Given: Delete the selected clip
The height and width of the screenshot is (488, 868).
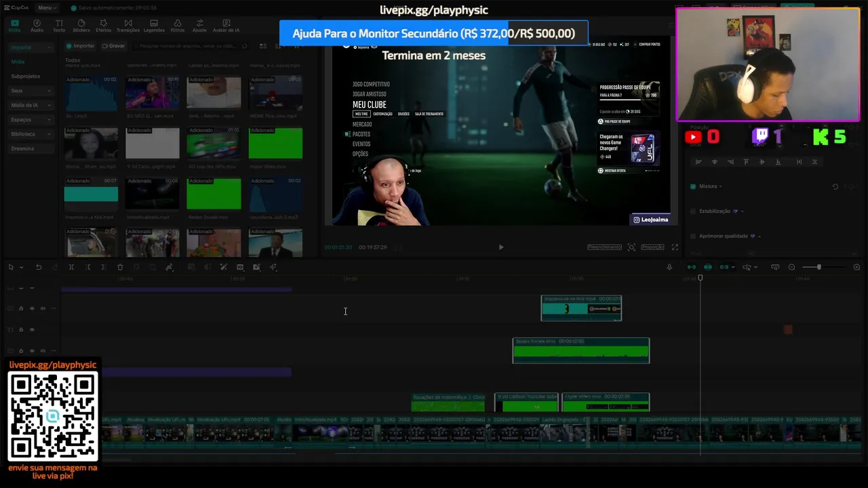Looking at the screenshot, I should pos(120,267).
